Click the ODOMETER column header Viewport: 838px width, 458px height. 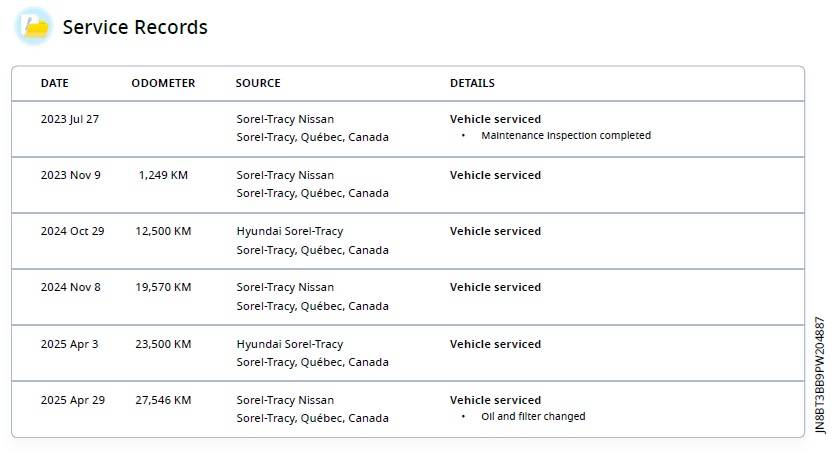pyautogui.click(x=163, y=83)
